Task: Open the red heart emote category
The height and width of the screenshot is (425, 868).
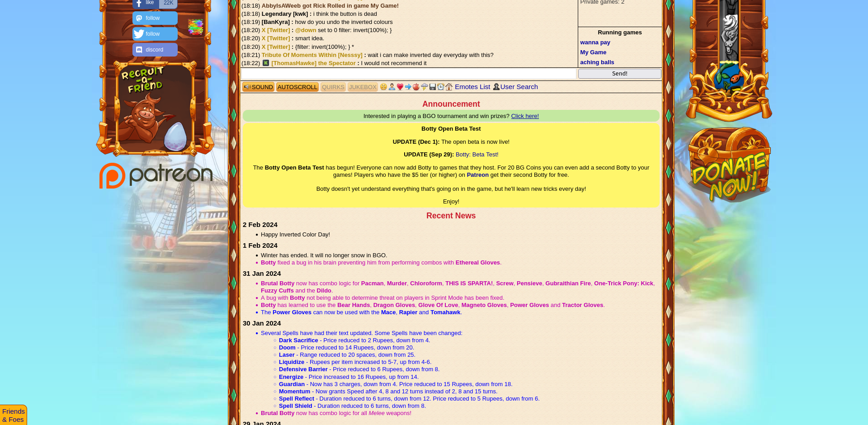Action: pyautogui.click(x=400, y=87)
